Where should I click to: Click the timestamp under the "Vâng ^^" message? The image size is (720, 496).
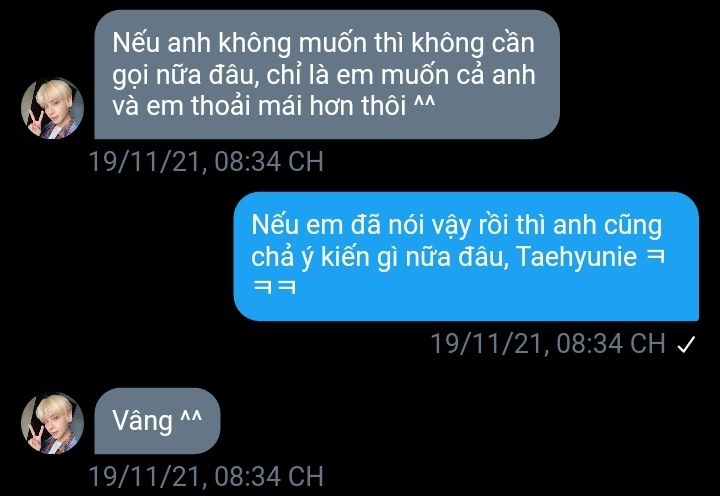[206, 476]
